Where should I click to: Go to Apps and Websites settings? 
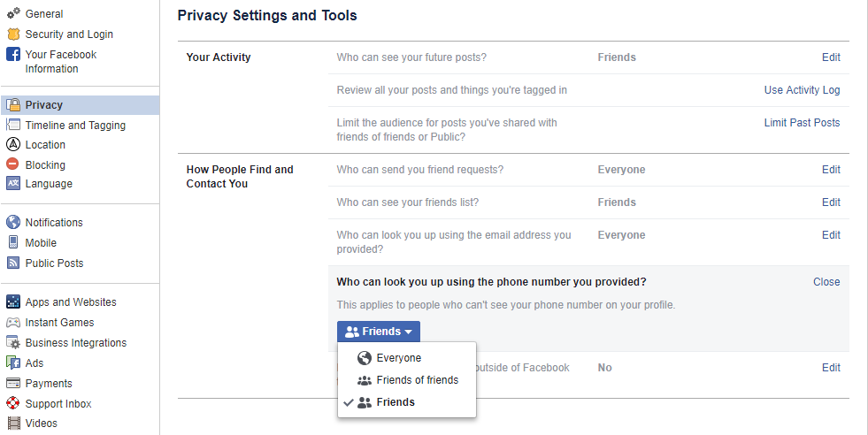tap(71, 302)
